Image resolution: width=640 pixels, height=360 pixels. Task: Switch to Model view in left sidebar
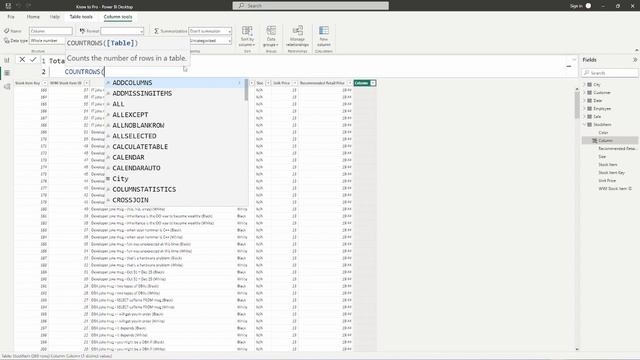coord(7,87)
